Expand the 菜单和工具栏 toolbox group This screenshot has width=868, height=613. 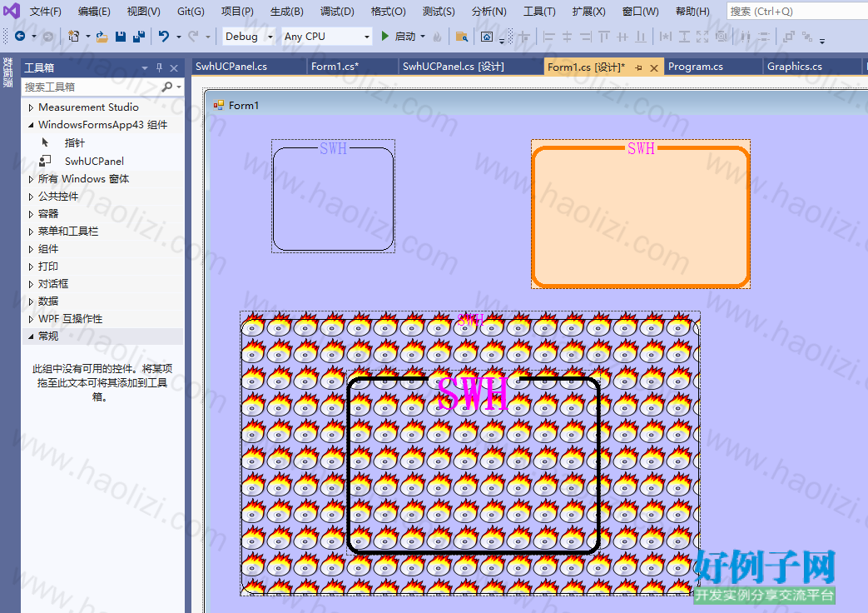(x=31, y=231)
